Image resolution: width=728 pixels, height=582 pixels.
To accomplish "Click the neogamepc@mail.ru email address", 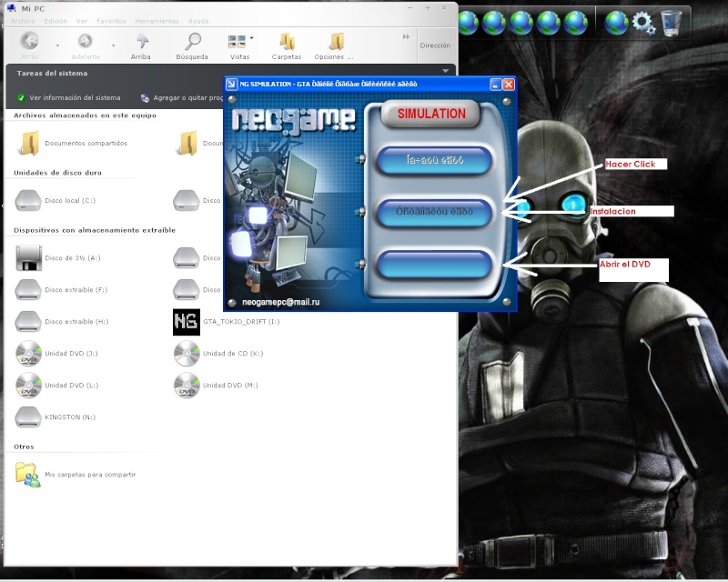I will 281,302.
